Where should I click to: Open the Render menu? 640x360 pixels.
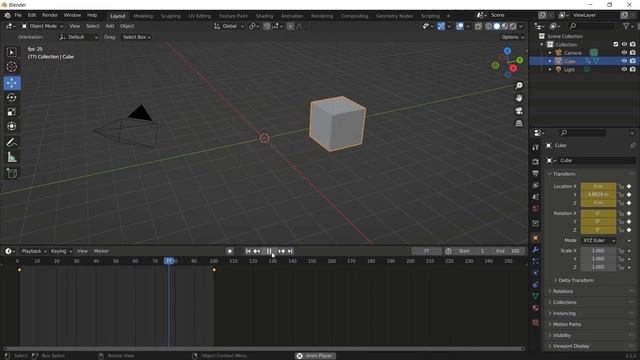coord(50,15)
